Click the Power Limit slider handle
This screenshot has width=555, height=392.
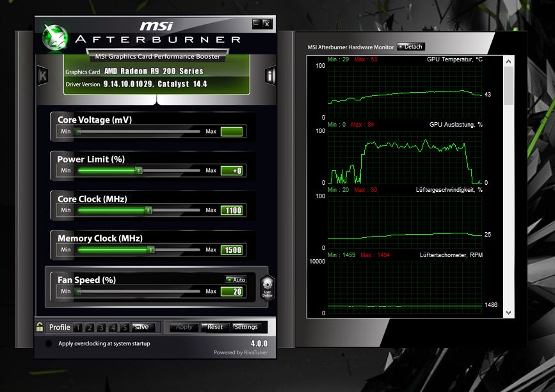[139, 170]
